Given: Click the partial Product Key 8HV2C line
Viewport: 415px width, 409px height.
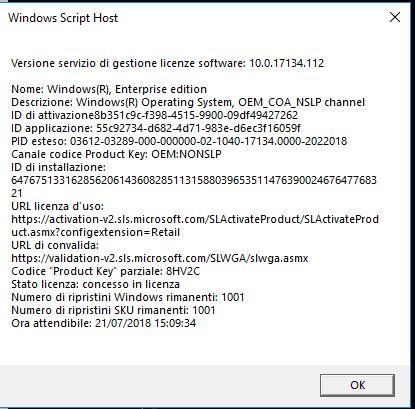Looking at the screenshot, I should click(106, 271).
